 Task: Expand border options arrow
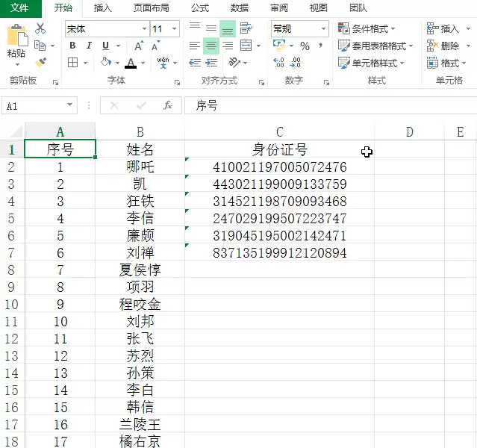(x=86, y=63)
